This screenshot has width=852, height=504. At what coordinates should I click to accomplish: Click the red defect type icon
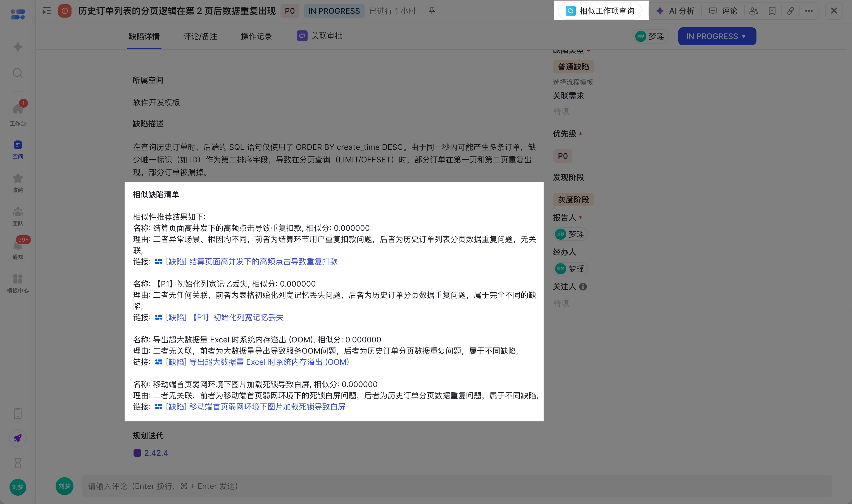tap(65, 11)
